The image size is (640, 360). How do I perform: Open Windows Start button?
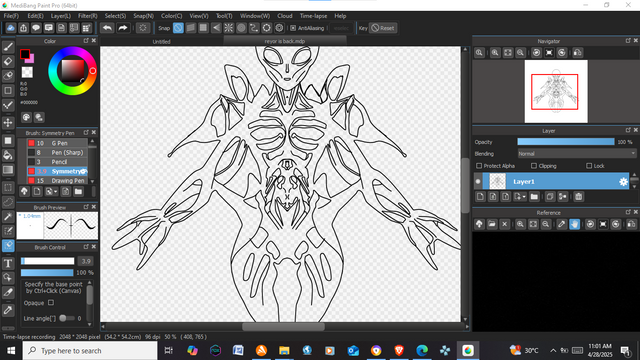(x=11, y=351)
